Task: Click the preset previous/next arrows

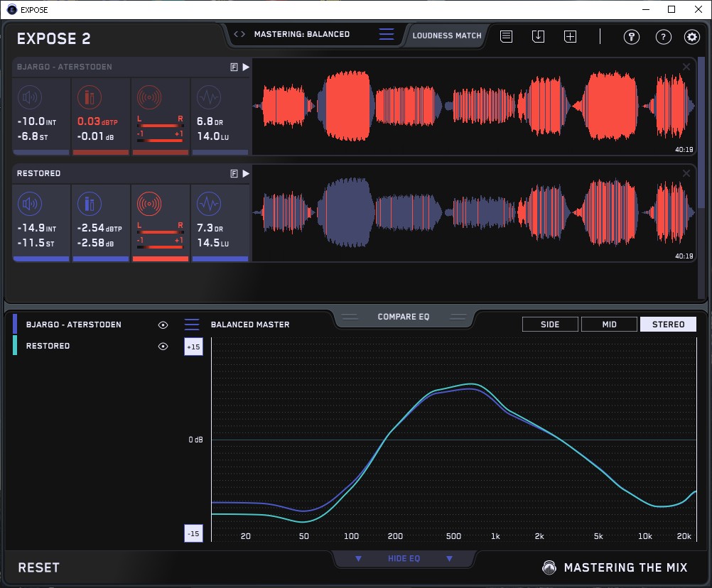Action: click(239, 35)
